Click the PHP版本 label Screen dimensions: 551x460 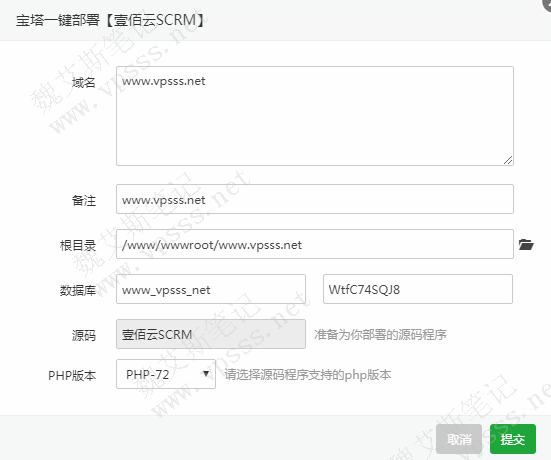point(72,376)
